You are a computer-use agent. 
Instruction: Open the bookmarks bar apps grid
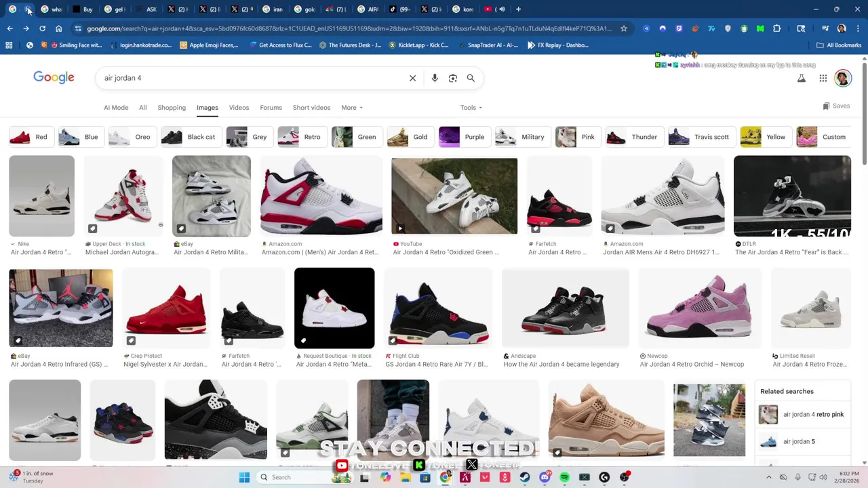pyautogui.click(x=9, y=45)
